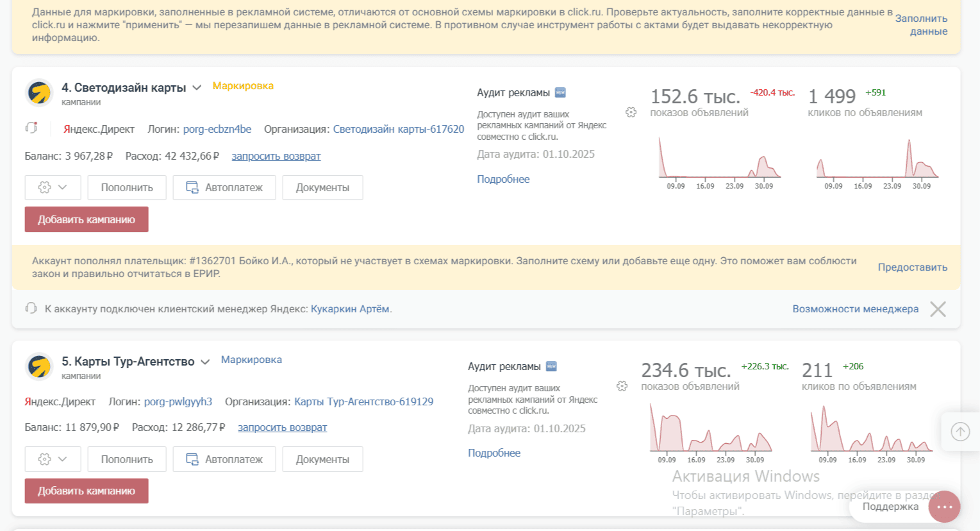Click the 4. Светодизайн карты title
The width and height of the screenshot is (980, 531).
[124, 87]
